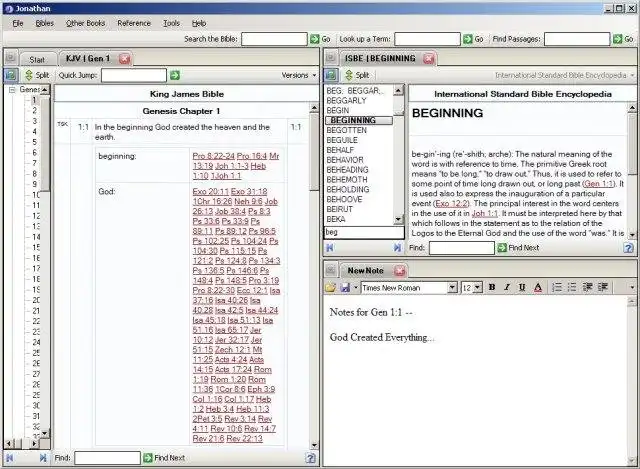This screenshot has width=640, height=469.
Task: Click the open folder icon in notes toolbar
Action: (330, 288)
